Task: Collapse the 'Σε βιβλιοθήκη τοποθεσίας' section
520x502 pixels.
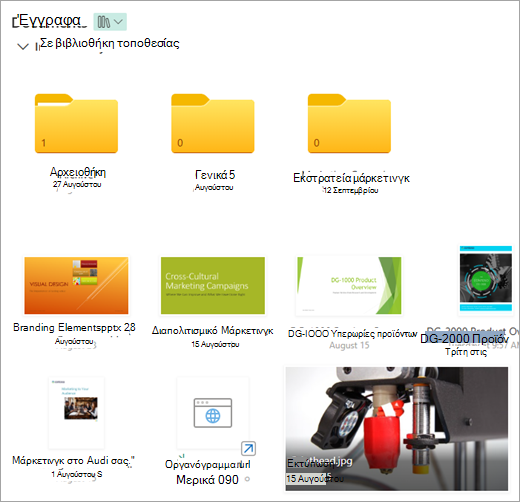Action: [x=23, y=46]
